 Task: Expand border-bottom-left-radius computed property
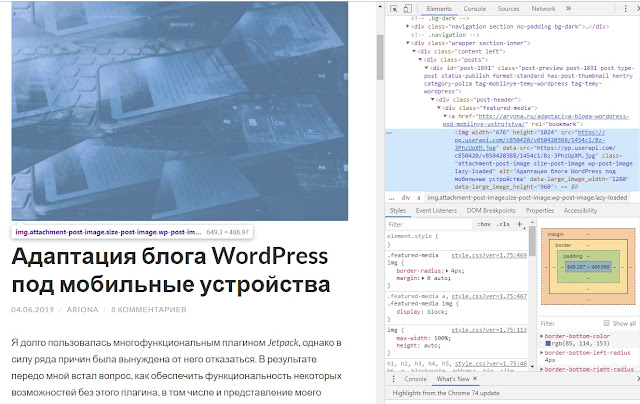pos(542,353)
